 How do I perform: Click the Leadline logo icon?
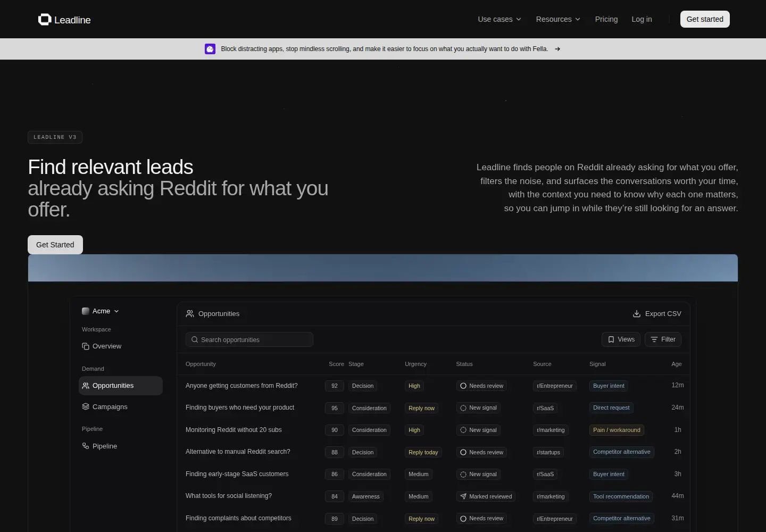pyautogui.click(x=44, y=20)
